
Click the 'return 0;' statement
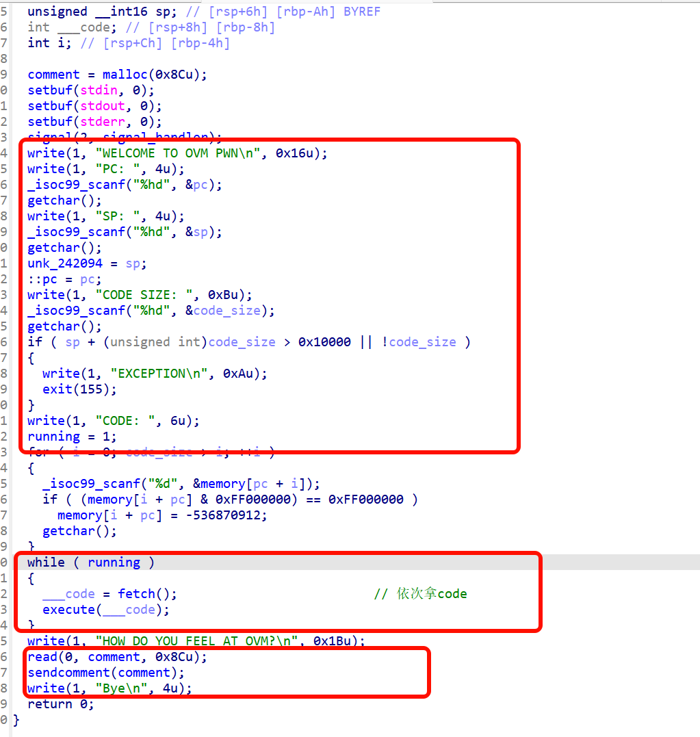click(x=61, y=704)
